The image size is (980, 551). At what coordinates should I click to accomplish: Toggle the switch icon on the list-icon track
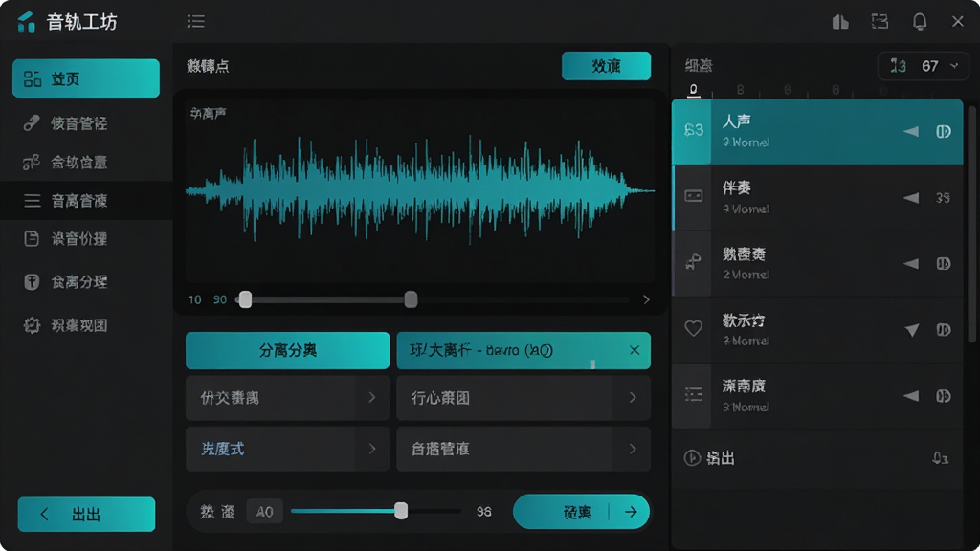click(943, 396)
